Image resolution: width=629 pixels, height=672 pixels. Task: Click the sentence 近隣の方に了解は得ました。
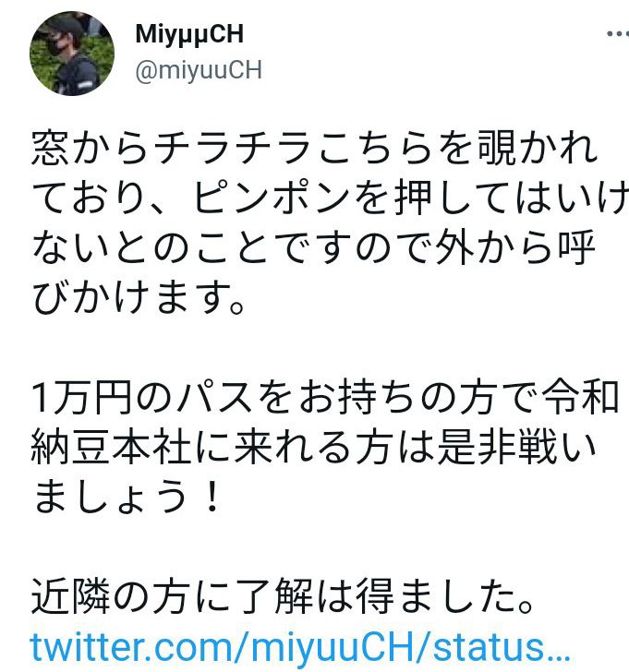pyautogui.click(x=283, y=595)
